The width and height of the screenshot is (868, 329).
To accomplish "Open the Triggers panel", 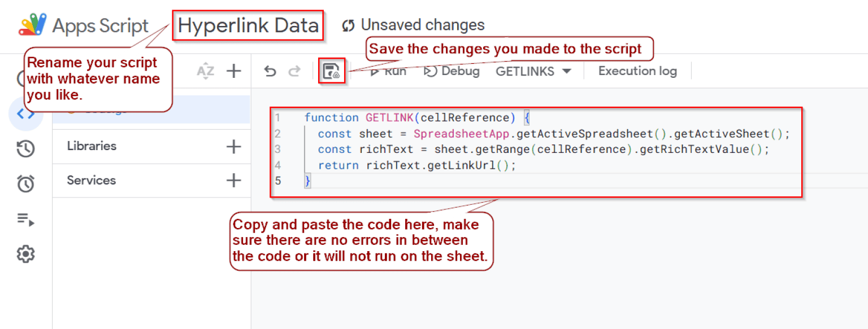I will pyautogui.click(x=25, y=183).
